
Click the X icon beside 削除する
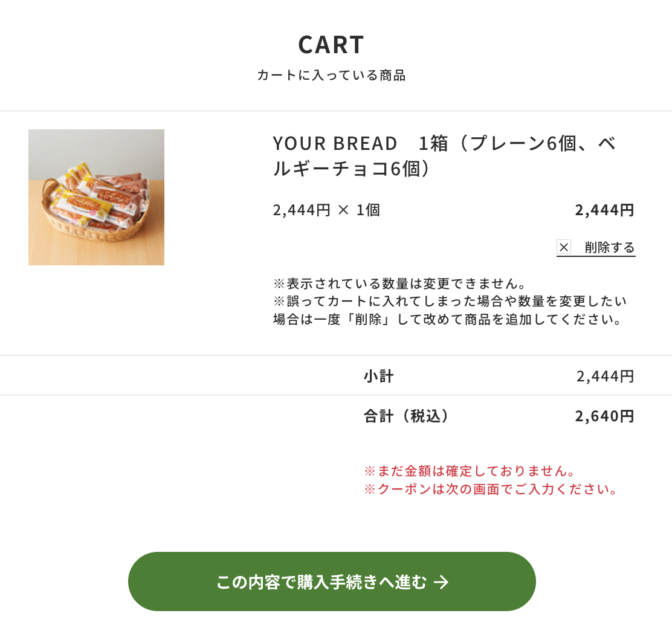click(564, 247)
